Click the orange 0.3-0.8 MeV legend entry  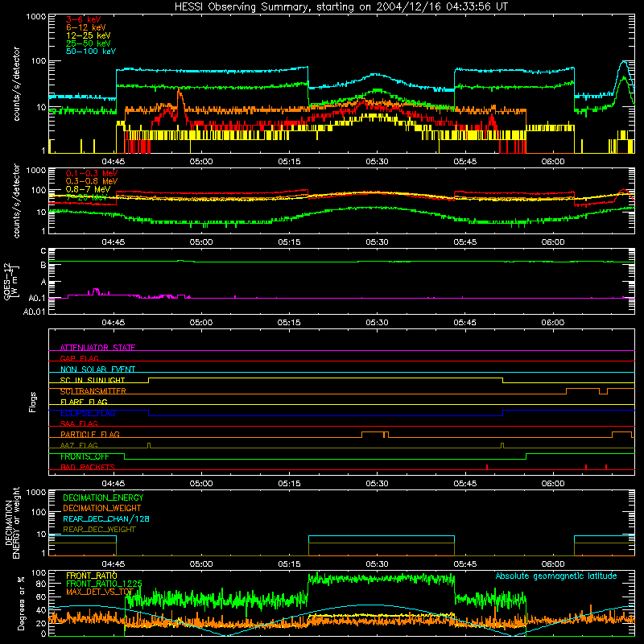[x=92, y=181]
